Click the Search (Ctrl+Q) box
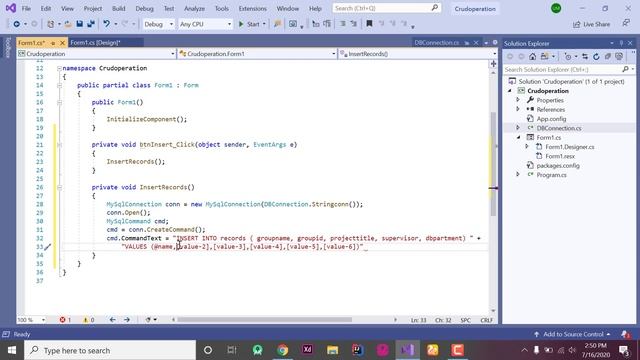Screen dimensions: 640x360 [387, 8]
